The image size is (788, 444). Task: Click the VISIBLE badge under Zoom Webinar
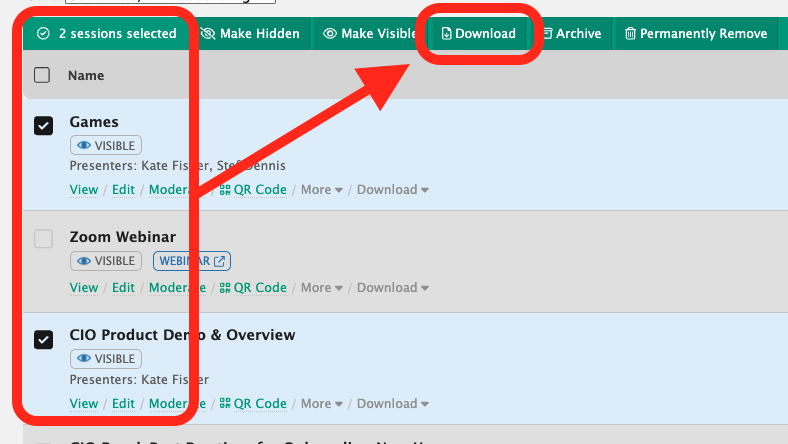106,261
